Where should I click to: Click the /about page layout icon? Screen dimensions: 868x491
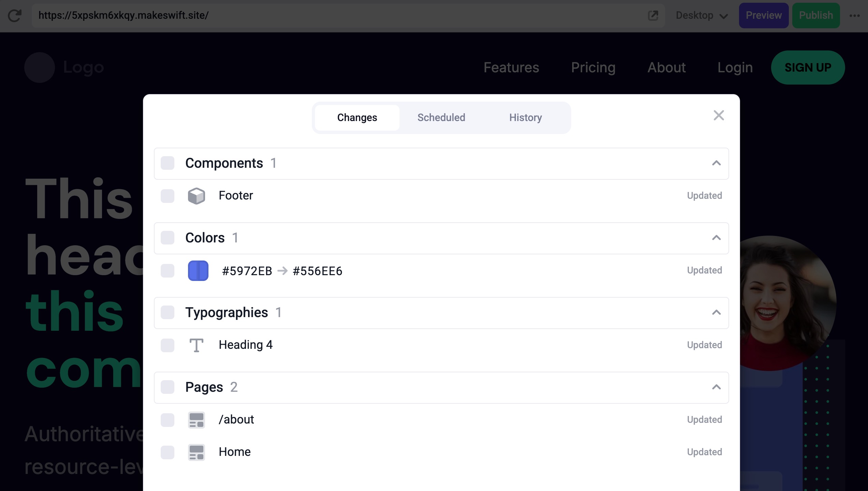coord(197,420)
